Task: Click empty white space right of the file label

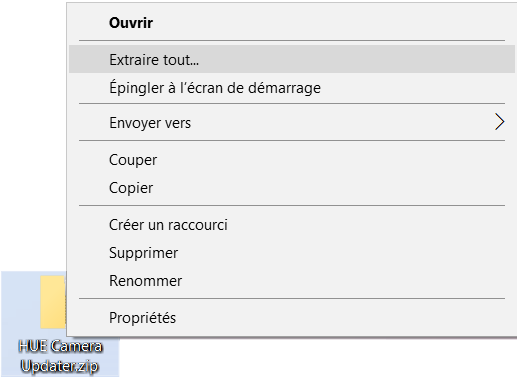Action: pos(317,358)
